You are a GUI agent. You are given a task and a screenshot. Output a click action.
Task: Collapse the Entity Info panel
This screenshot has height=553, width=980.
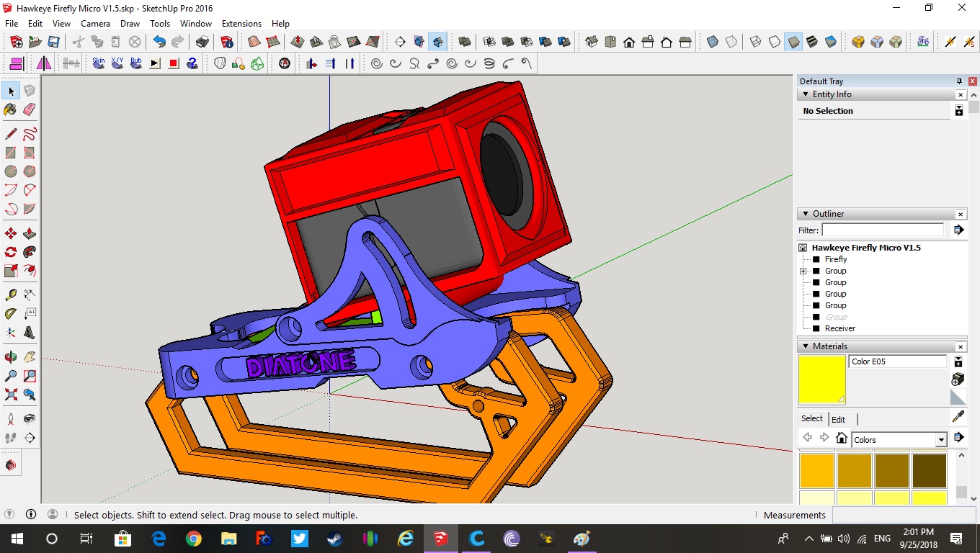(x=806, y=94)
